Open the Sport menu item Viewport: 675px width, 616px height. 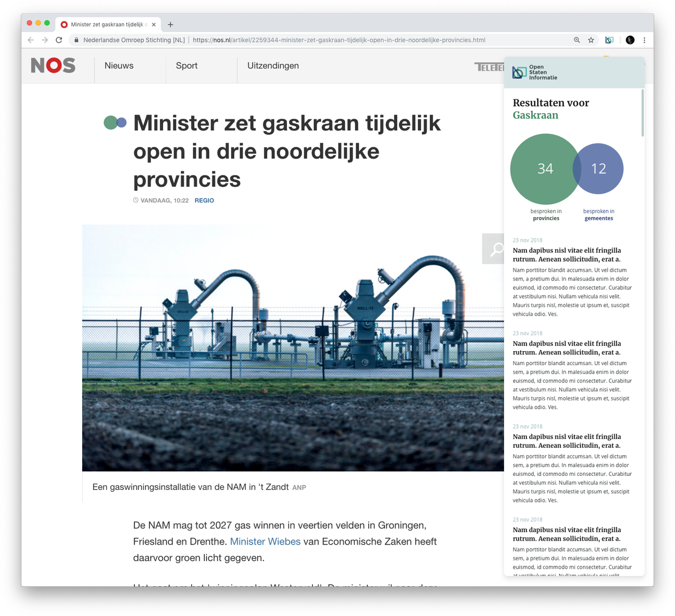tap(187, 66)
